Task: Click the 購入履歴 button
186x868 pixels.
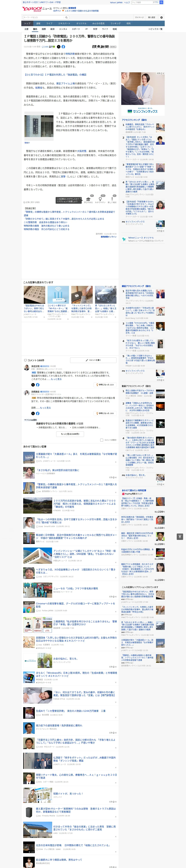Action: 152,18
